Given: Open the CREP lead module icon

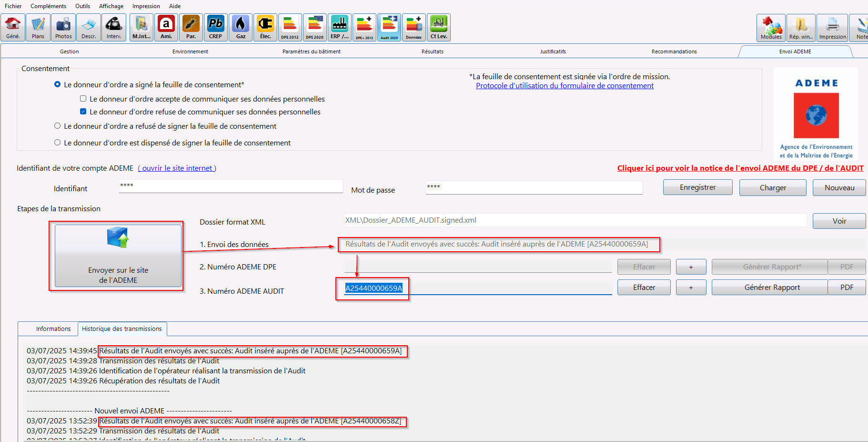Looking at the screenshot, I should 216,28.
